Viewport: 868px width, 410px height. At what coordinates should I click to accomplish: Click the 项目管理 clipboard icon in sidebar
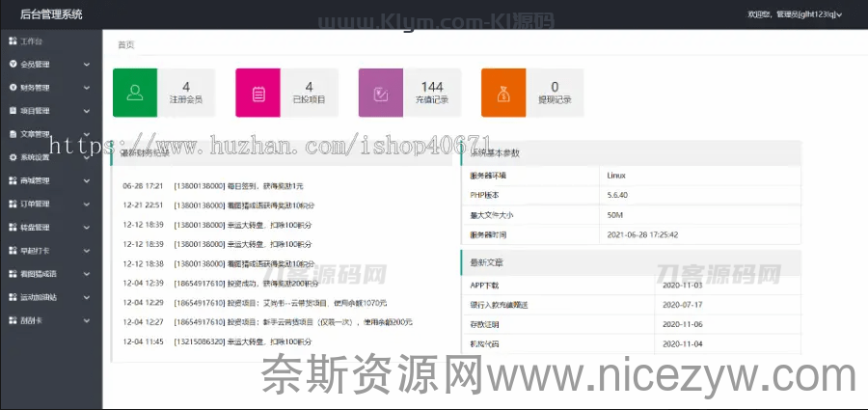13,111
